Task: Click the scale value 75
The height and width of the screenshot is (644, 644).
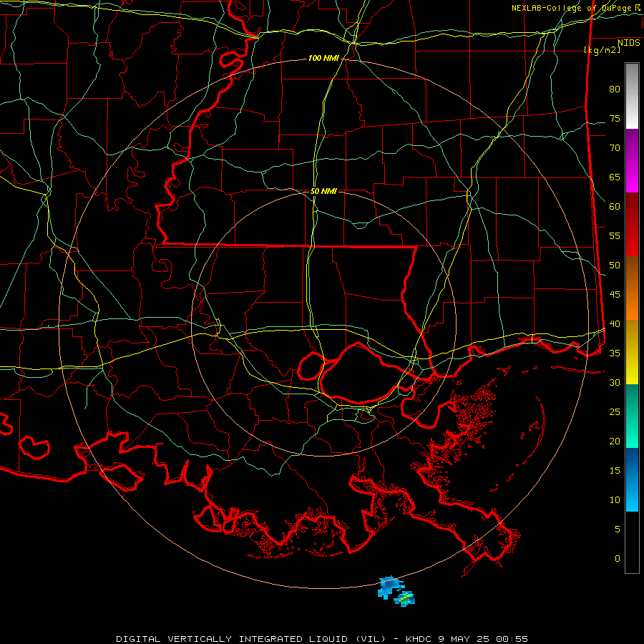Action: (x=615, y=119)
